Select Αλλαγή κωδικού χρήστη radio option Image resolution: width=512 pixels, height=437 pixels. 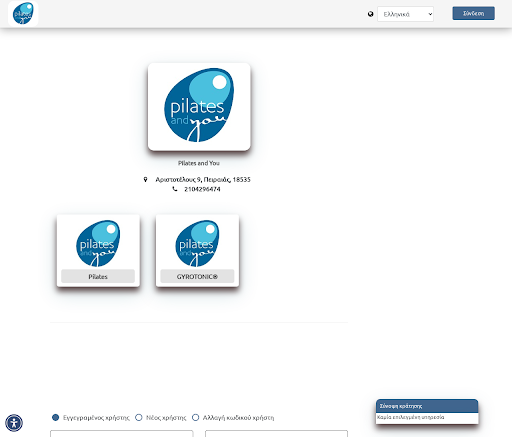195,417
